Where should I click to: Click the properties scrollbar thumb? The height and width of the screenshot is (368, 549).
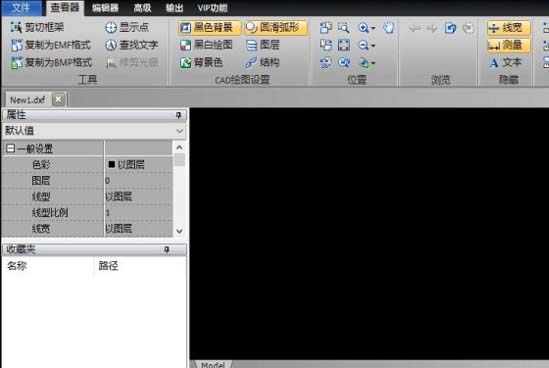coord(179,160)
